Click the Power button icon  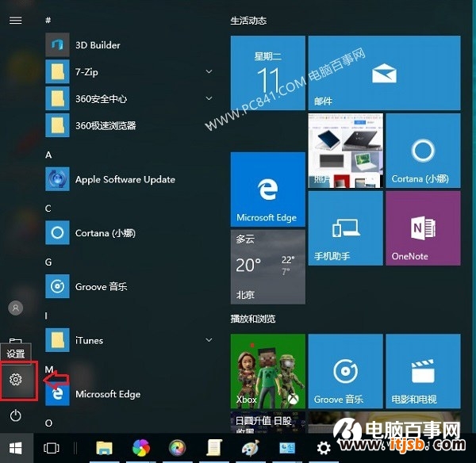pos(15,415)
